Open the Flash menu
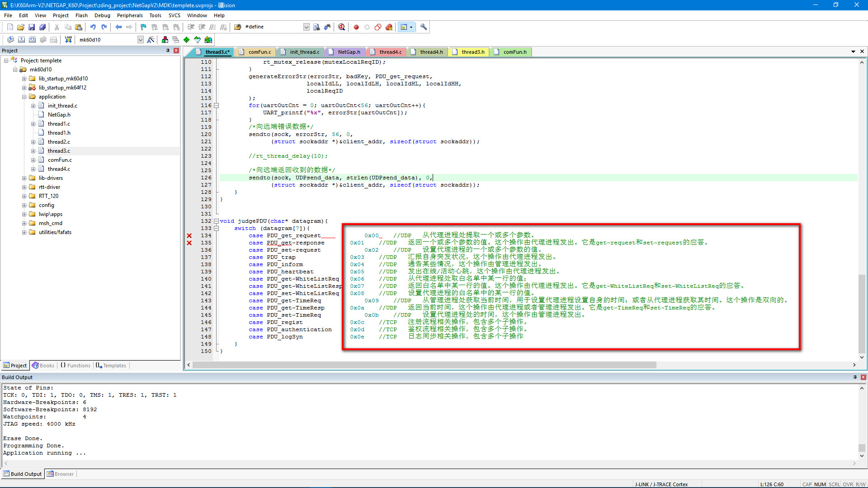This screenshot has width=868, height=488. coord(81,15)
